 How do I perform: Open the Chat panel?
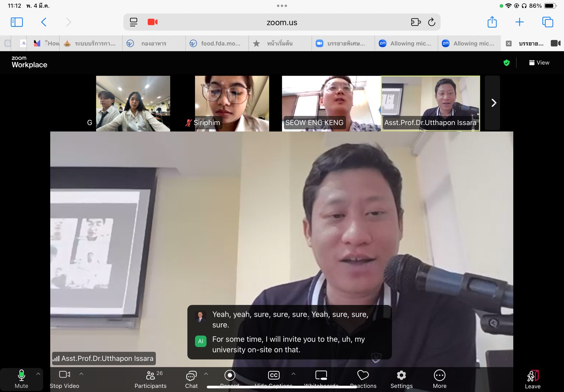[191, 379]
